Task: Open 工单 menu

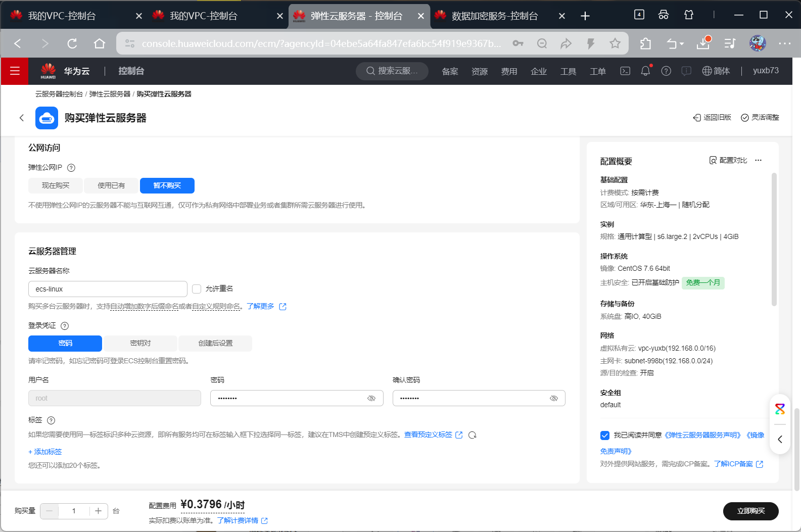Action: point(598,71)
